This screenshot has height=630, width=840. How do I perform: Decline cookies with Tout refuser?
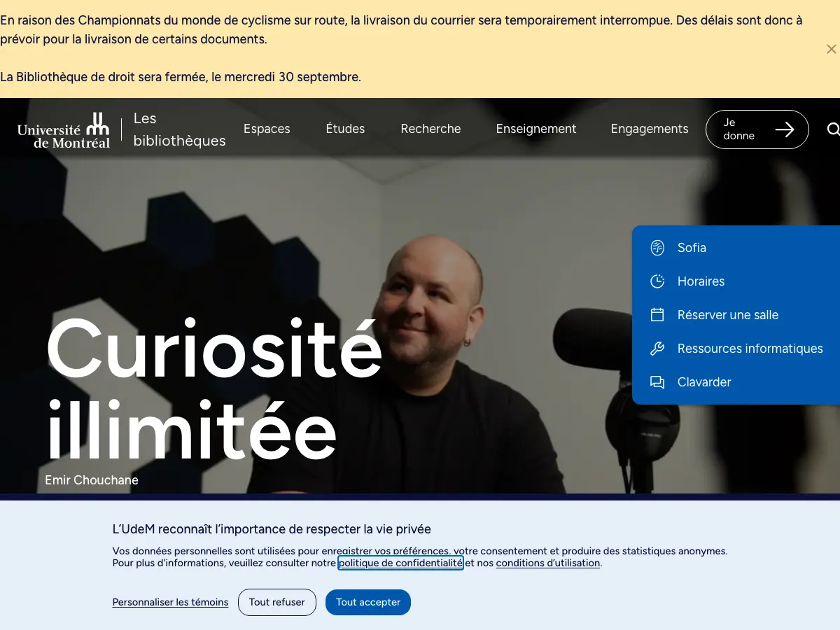277,602
